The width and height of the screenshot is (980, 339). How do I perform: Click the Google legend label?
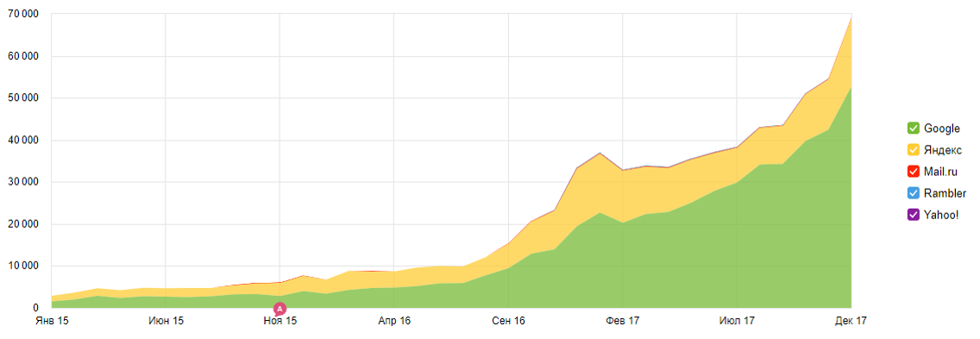[x=941, y=129]
